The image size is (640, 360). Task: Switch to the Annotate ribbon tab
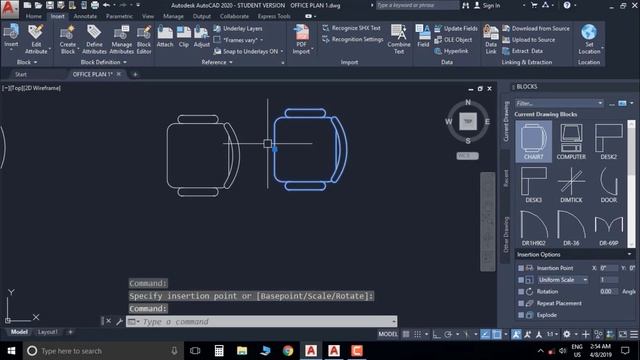click(x=85, y=16)
